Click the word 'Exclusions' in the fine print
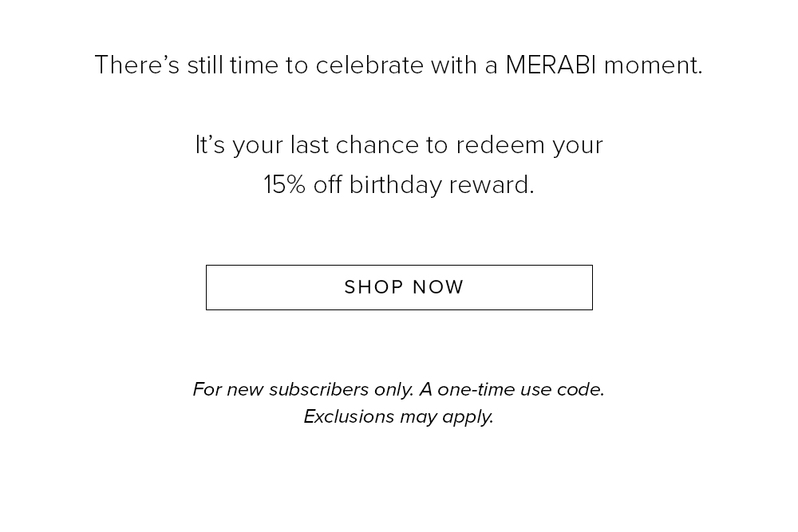The height and width of the screenshot is (532, 798). tap(350, 416)
